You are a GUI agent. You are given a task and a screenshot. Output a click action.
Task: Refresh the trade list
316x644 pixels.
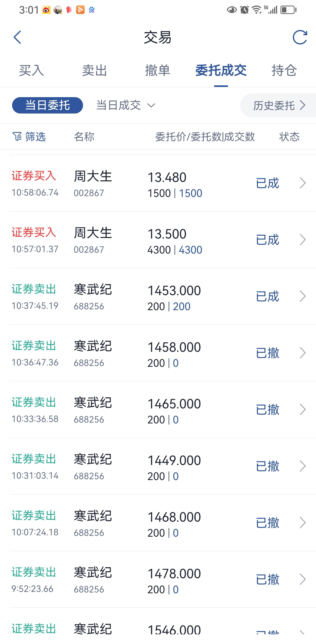[300, 37]
